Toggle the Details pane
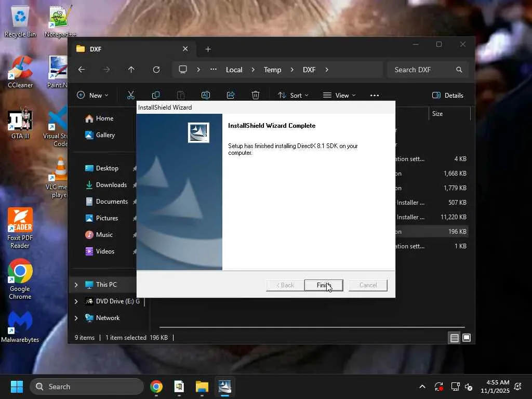Image resolution: width=532 pixels, height=399 pixels. tap(448, 96)
